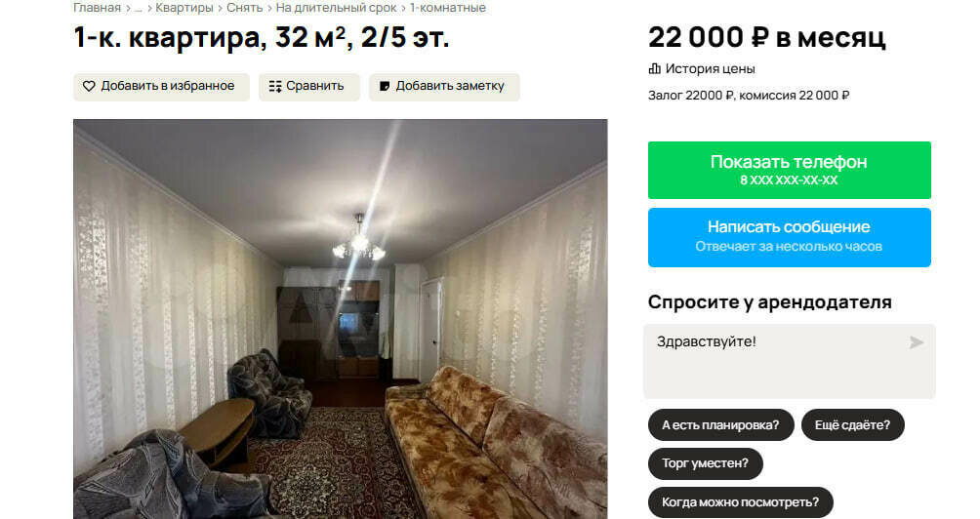Viewport: 980px width, 519px height.
Task: Click the note icon in Добавить заметку
Action: pyautogui.click(x=385, y=86)
